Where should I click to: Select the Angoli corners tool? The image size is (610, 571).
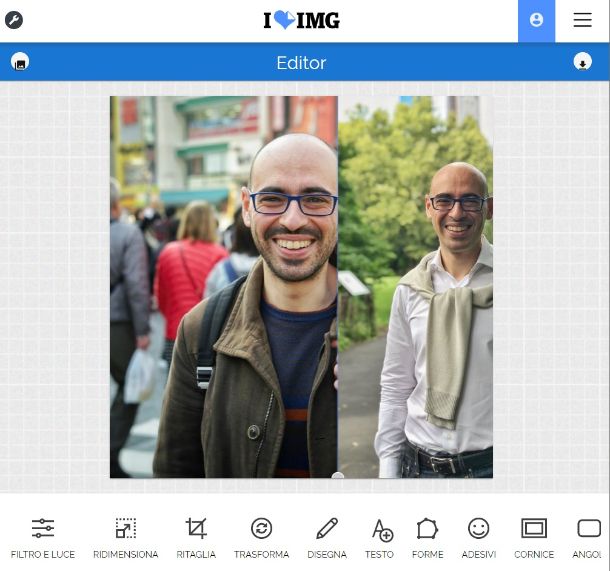click(x=589, y=538)
